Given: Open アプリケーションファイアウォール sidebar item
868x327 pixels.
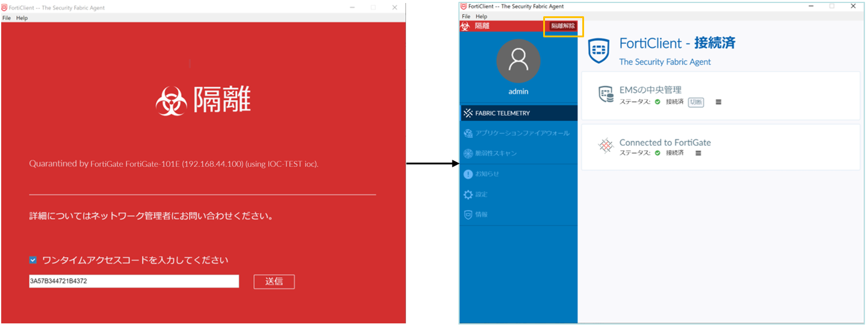Looking at the screenshot, I should click(519, 133).
